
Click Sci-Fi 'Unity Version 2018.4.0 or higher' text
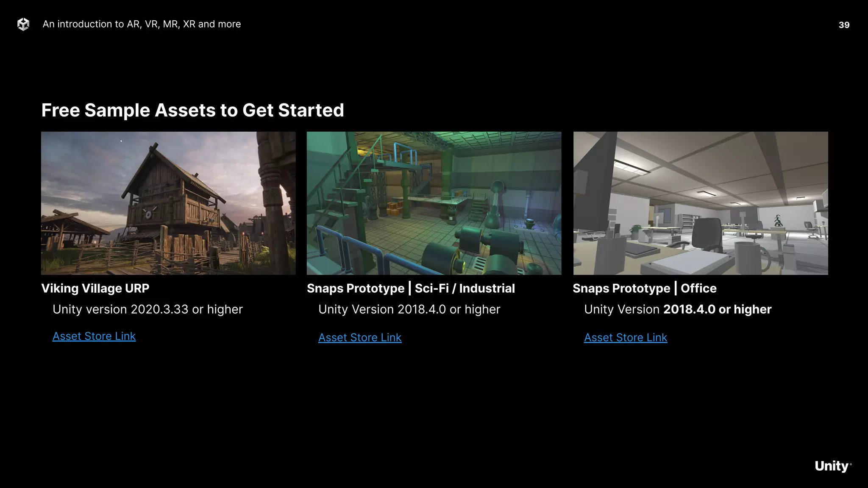(x=409, y=310)
